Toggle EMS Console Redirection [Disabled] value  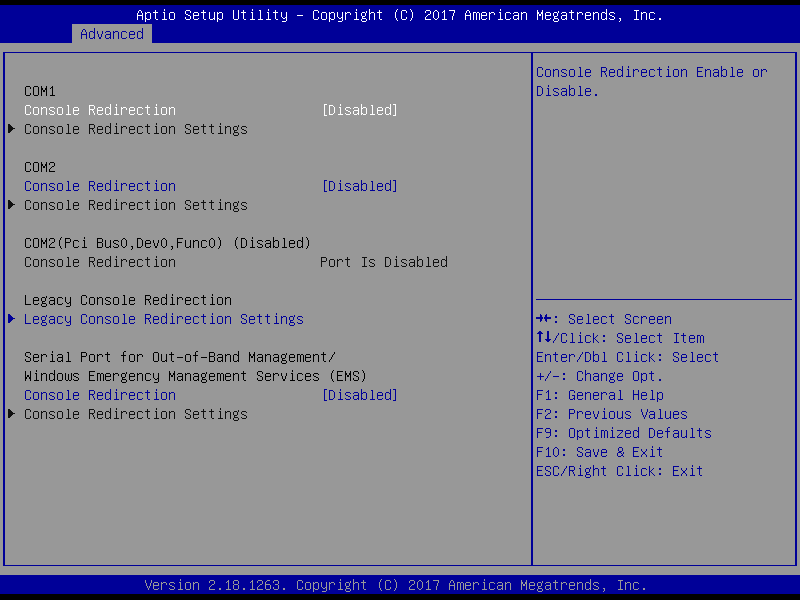[359, 395]
